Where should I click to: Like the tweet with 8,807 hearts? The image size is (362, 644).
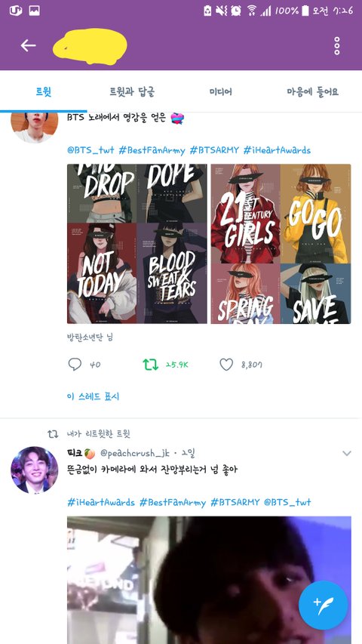226,365
